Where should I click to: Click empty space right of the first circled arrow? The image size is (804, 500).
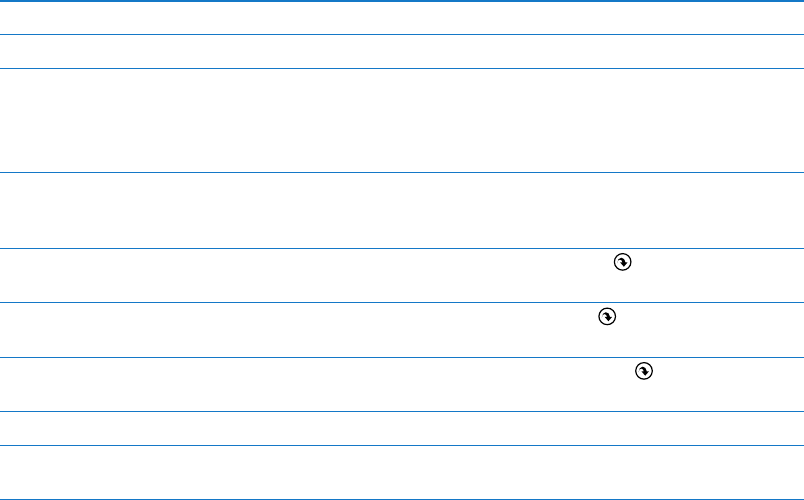[x=718, y=275]
